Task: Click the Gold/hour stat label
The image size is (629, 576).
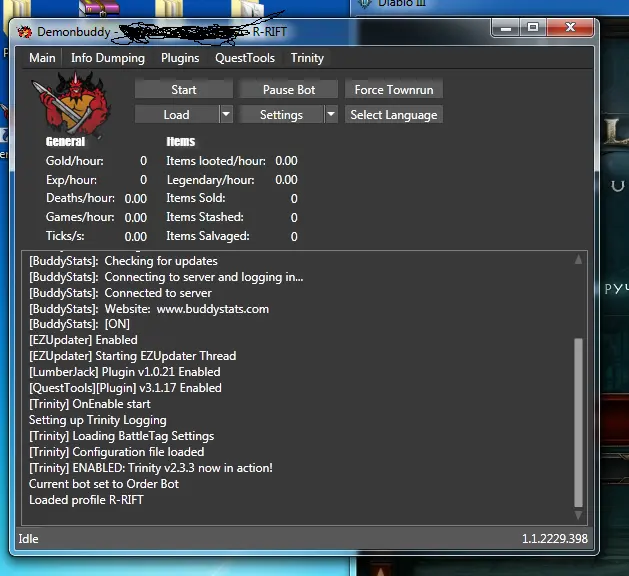Action: click(x=75, y=161)
